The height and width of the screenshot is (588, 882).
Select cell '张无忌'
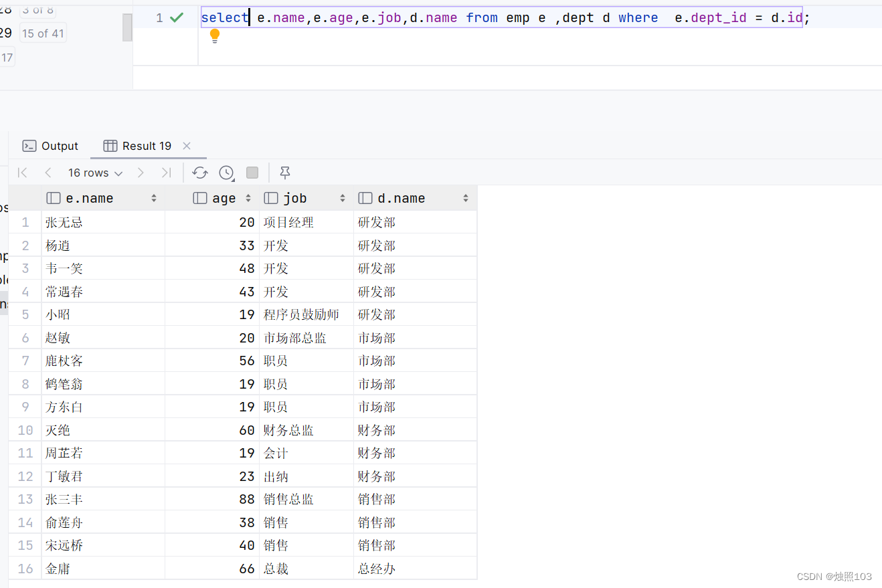[x=103, y=222]
